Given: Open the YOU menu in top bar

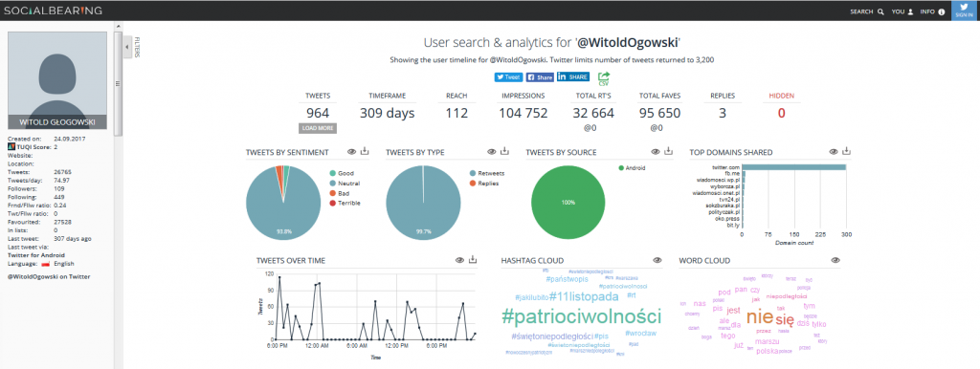Looking at the screenshot, I should [902, 11].
